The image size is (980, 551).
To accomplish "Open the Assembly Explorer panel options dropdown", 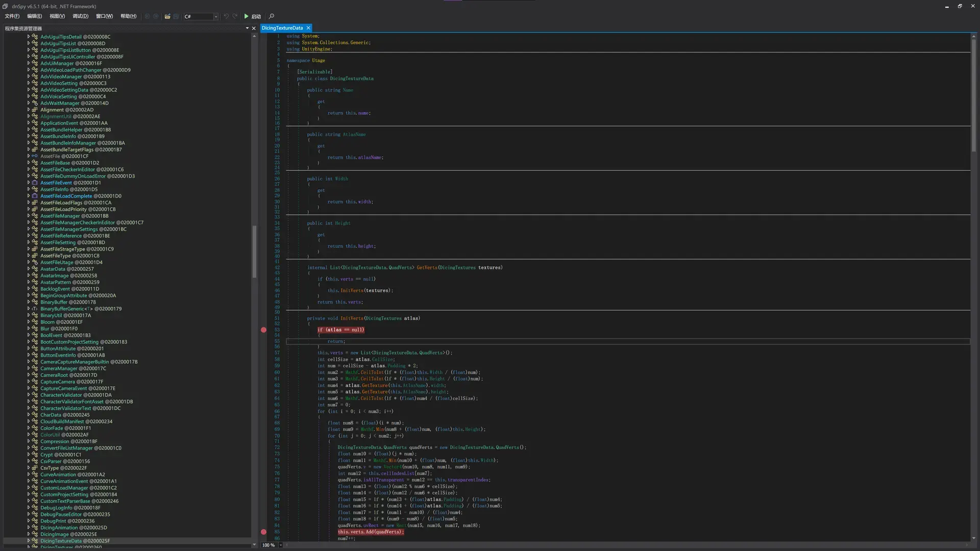I will [x=247, y=29].
